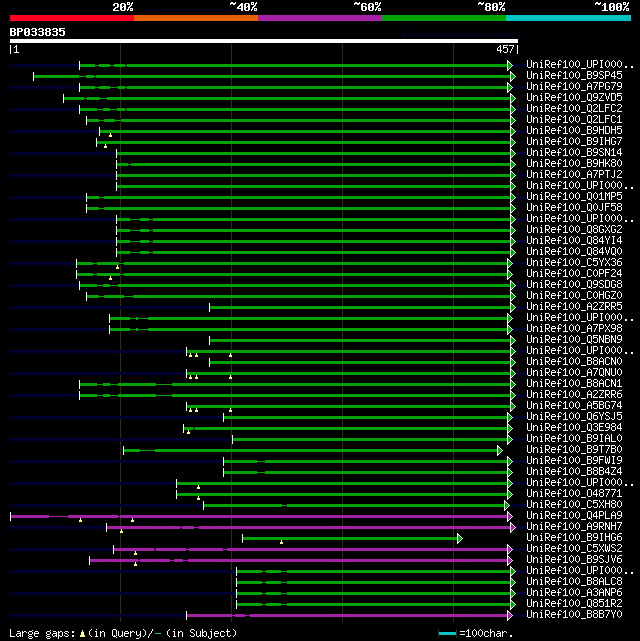Image resolution: width=640 pixels, height=641 pixels.
Task: Click the yellow gap marker under Q3E984 bar
Action: [188, 432]
